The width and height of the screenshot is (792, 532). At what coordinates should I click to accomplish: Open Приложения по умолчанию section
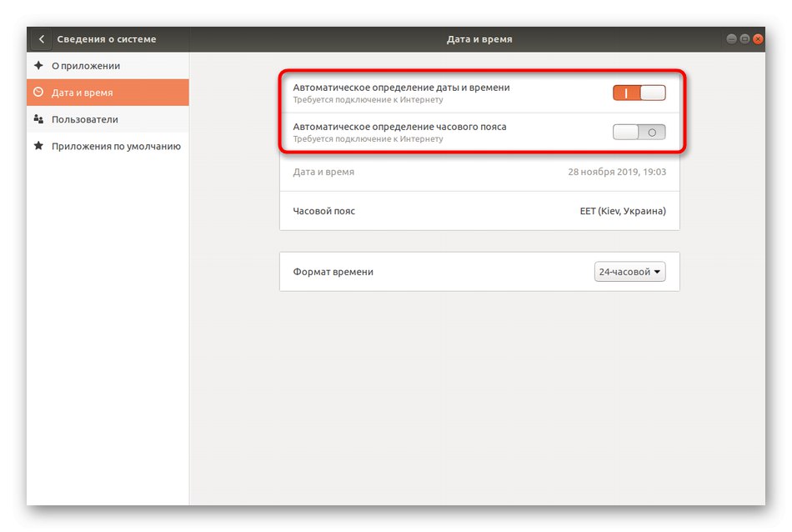click(108, 146)
